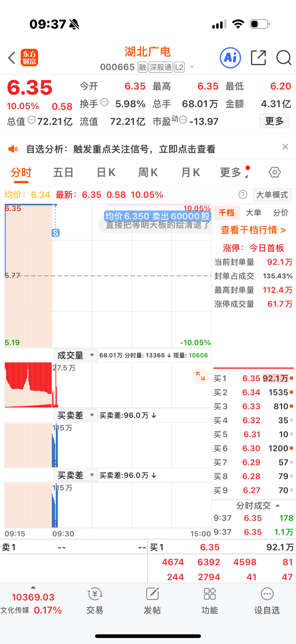This screenshot has height=644, width=296.
Task: Tap the Wi-Fi status icon
Action: (238, 24)
